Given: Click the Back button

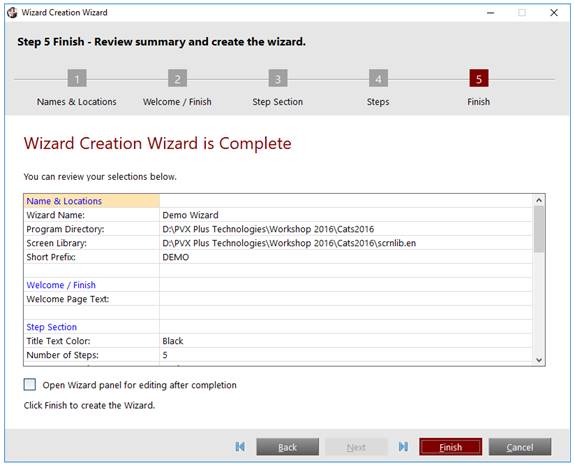Looking at the screenshot, I should tap(288, 447).
